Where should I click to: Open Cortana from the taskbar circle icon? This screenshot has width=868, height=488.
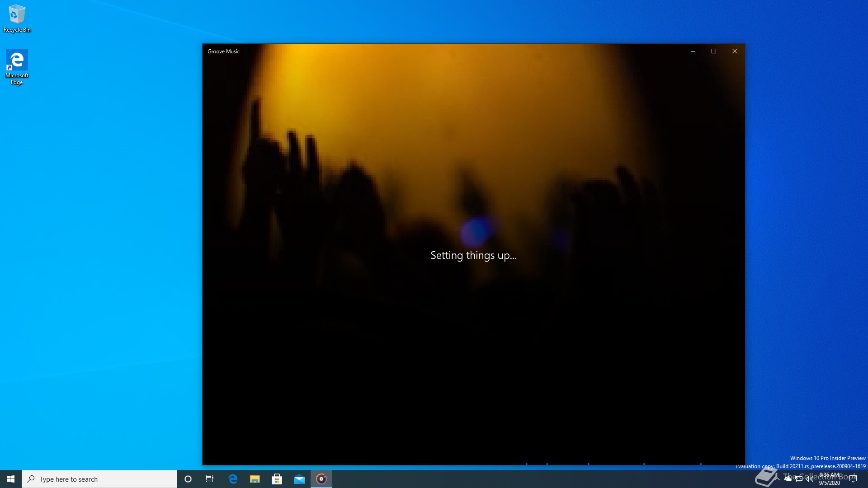(x=188, y=479)
